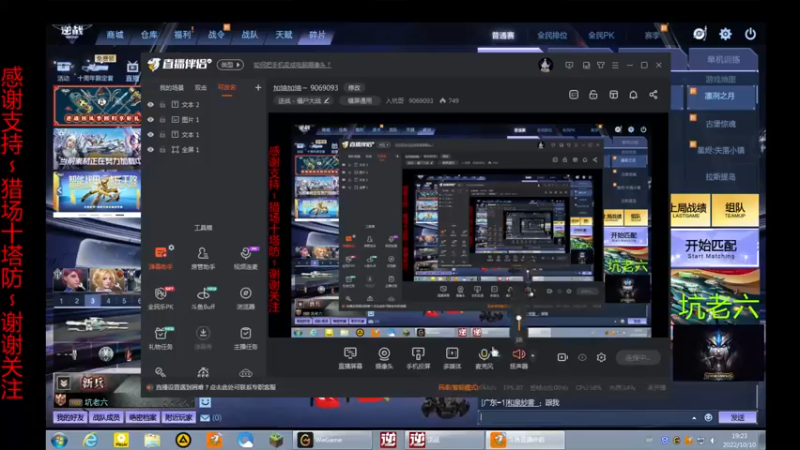This screenshot has height=450, width=800.
Task: Open the 商城 menu in game
Action: point(115,35)
